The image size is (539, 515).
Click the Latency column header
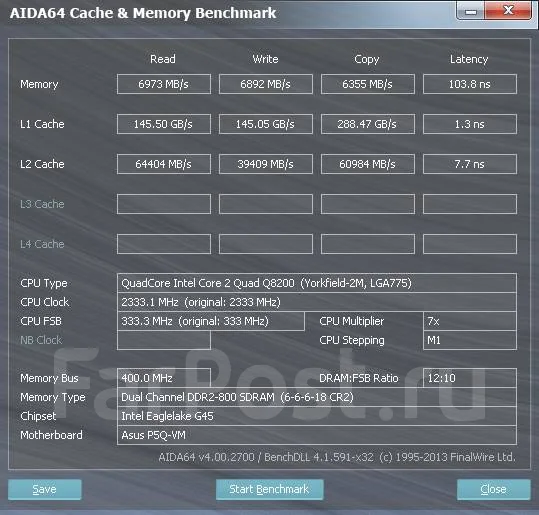(469, 59)
